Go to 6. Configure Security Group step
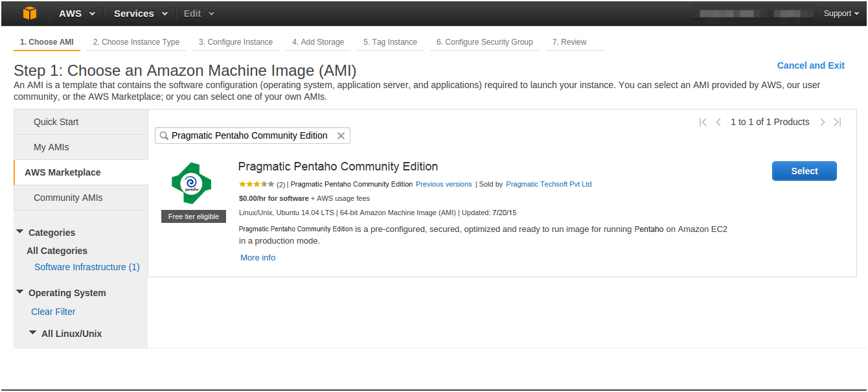The image size is (868, 392). click(485, 42)
